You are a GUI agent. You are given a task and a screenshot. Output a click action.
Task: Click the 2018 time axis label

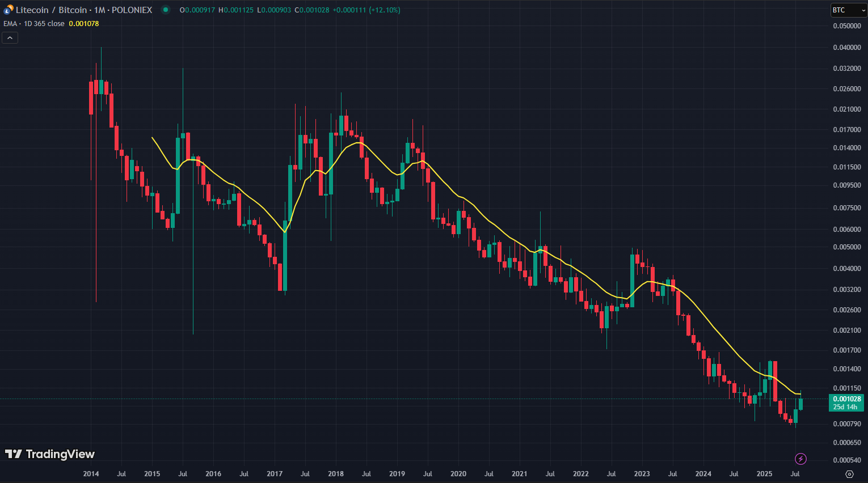click(x=336, y=474)
